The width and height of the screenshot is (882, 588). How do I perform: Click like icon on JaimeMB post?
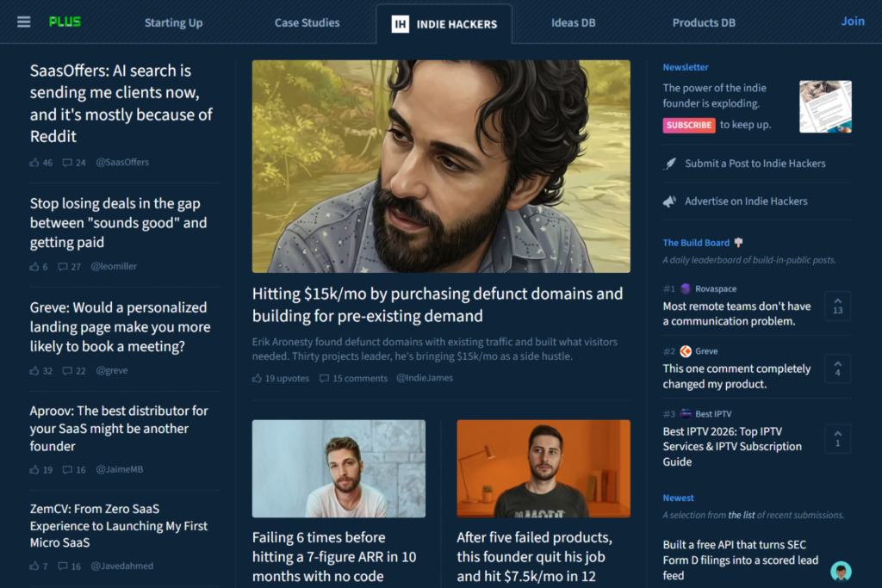(34, 469)
